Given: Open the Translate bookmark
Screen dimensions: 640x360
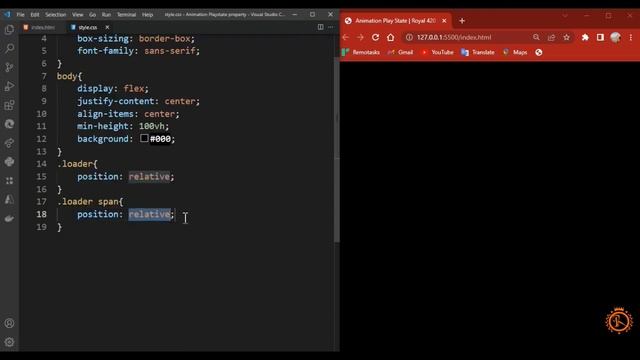Looking at the screenshot, I should click(478, 52).
